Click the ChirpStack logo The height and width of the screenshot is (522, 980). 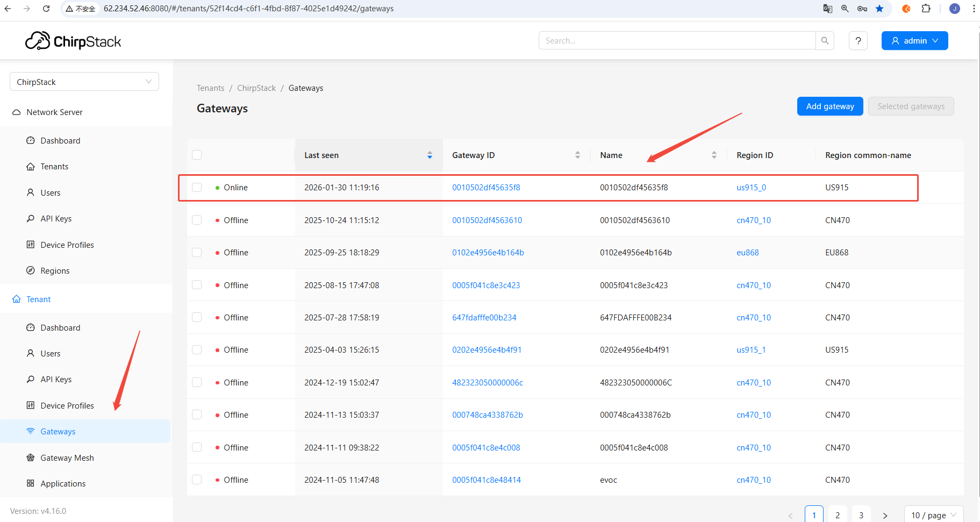[x=73, y=41]
